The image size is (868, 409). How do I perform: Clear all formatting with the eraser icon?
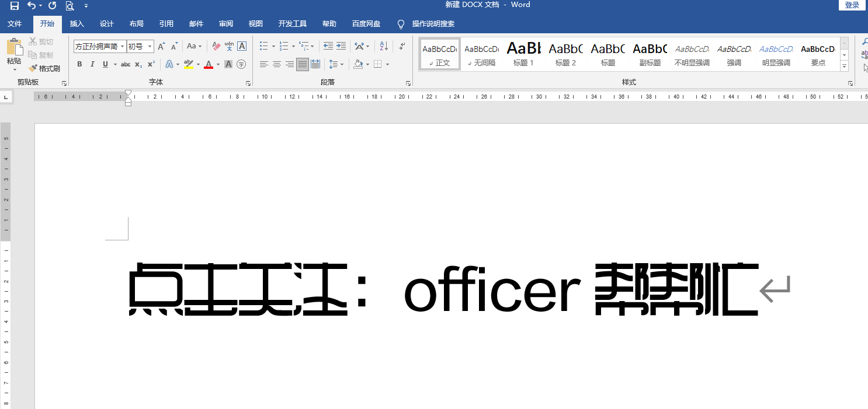coord(216,46)
